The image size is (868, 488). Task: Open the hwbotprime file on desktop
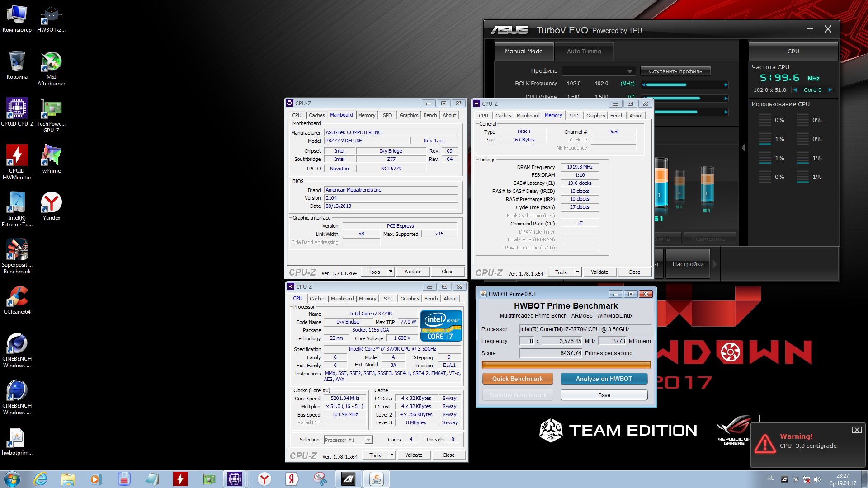click(17, 441)
